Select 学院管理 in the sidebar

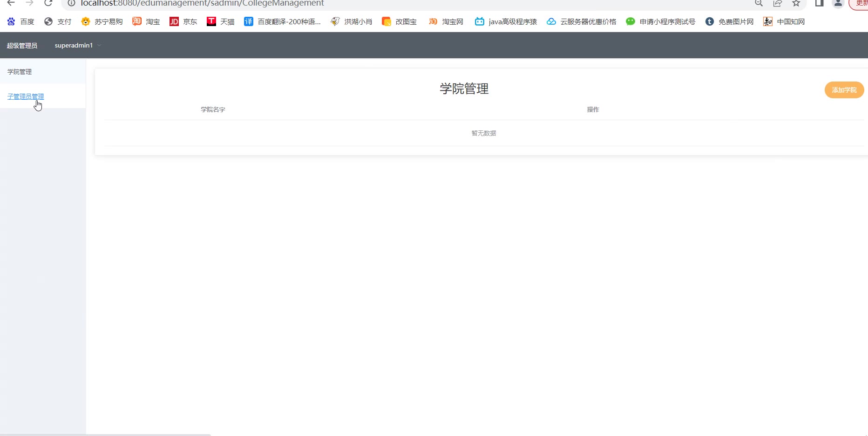point(43,72)
